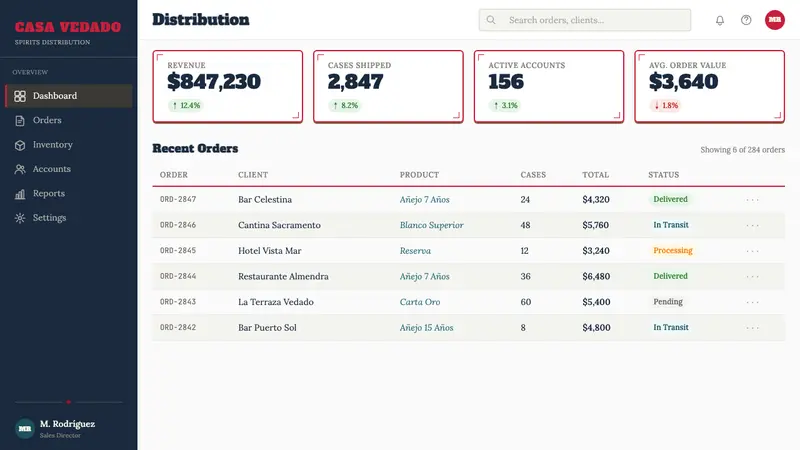Open the Reports section
The height and width of the screenshot is (450, 800).
point(68,193)
